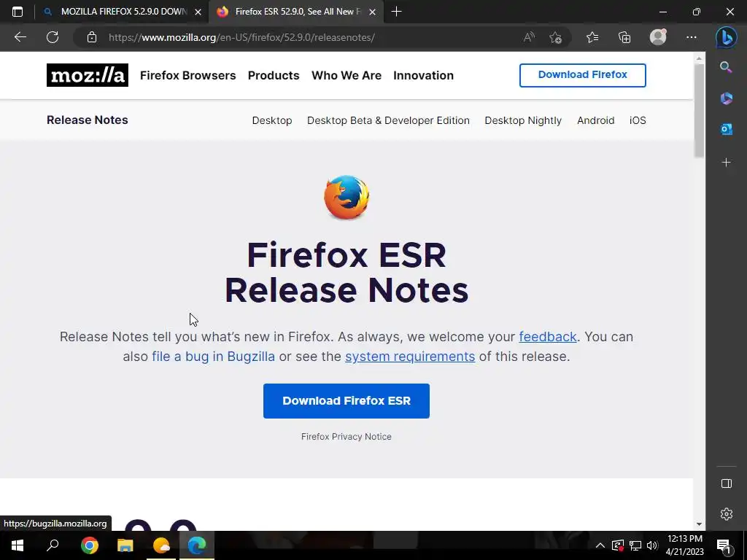Open the Desktop release notes link
The height and width of the screenshot is (560, 747).
click(271, 120)
